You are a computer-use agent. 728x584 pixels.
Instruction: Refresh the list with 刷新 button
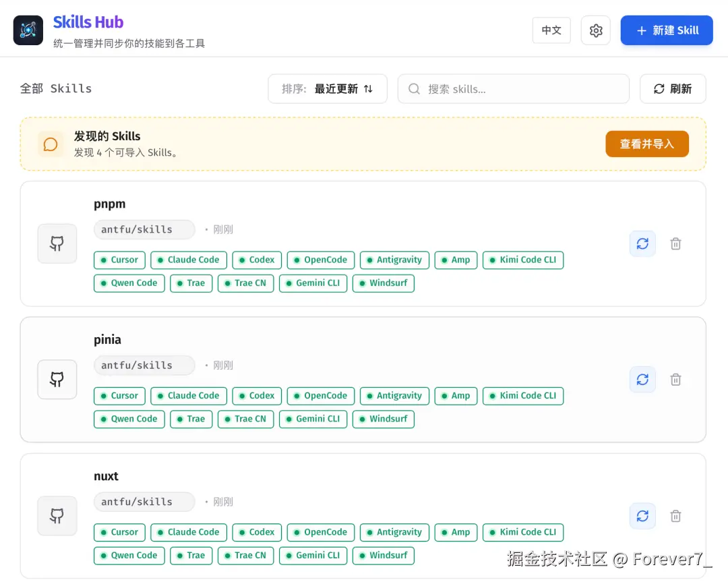click(673, 89)
